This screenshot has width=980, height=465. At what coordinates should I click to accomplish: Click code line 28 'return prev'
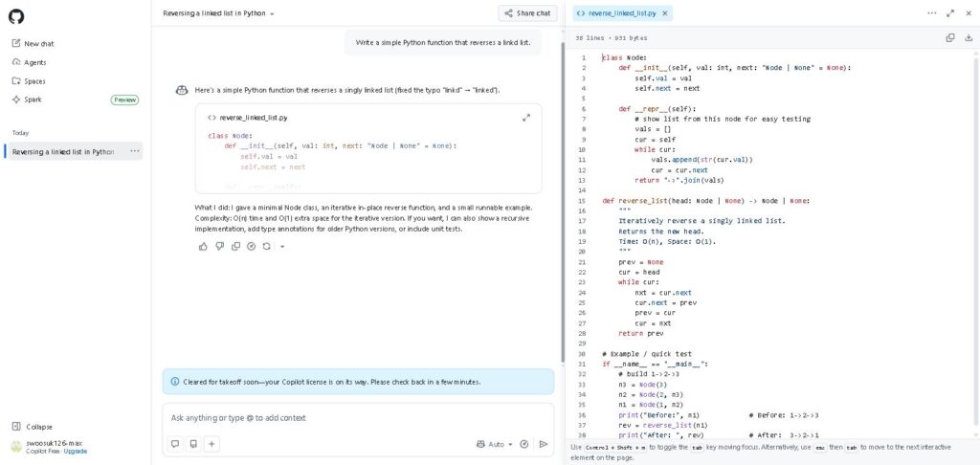coord(641,333)
